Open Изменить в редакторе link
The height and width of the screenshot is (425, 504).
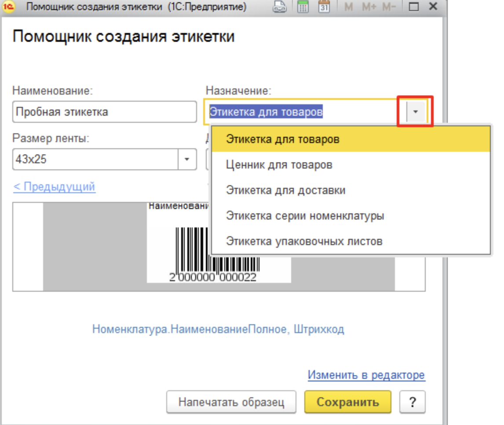click(366, 375)
